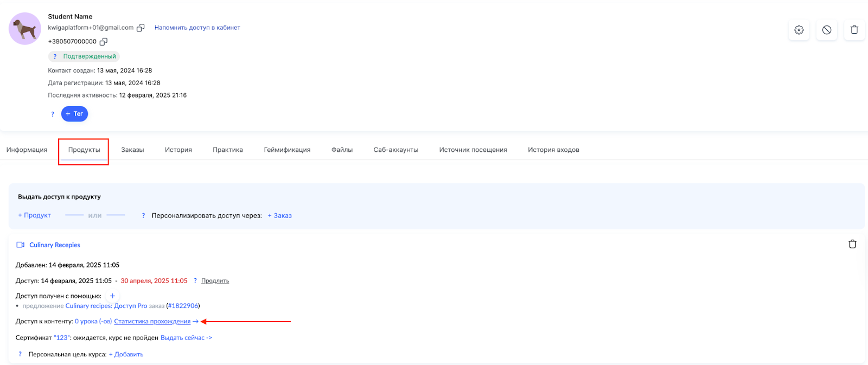
Task: Switch to the Информация tab
Action: pyautogui.click(x=27, y=150)
